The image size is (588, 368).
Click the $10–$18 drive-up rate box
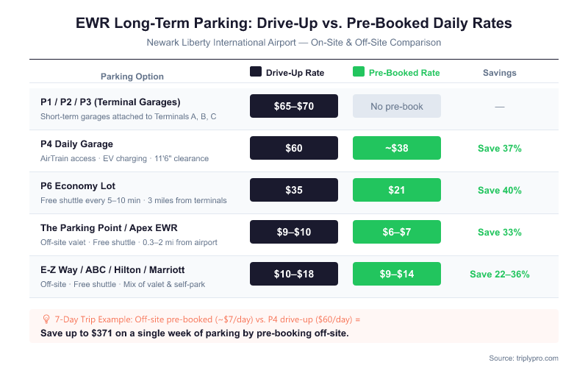(294, 274)
